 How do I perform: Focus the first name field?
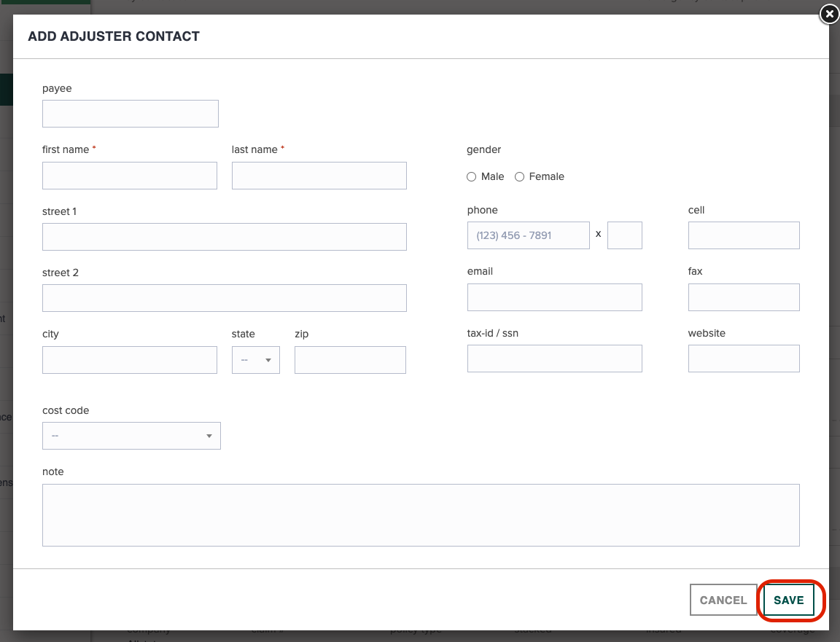click(x=130, y=176)
